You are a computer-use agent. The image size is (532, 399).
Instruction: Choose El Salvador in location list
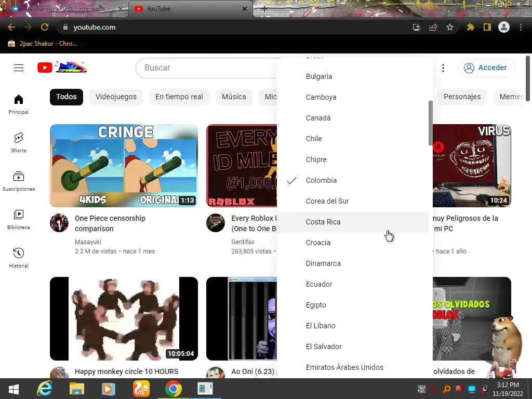coord(353,347)
